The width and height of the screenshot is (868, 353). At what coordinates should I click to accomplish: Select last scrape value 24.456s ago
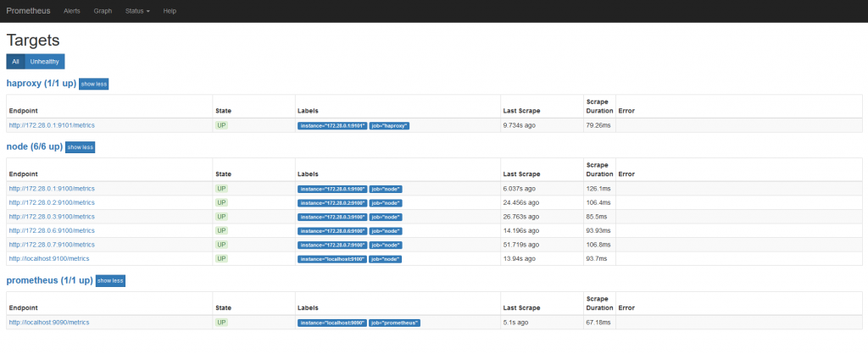point(521,202)
